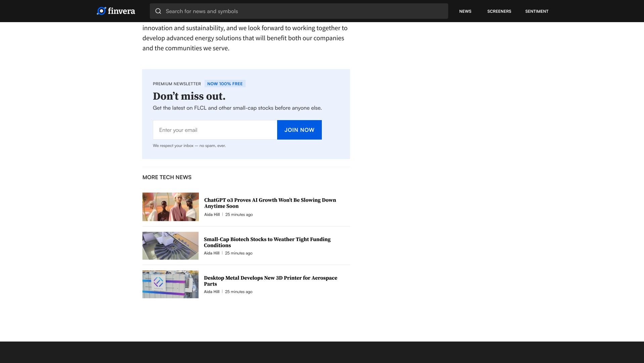Open the ChatGPT o3 article thumbnail

click(170, 207)
